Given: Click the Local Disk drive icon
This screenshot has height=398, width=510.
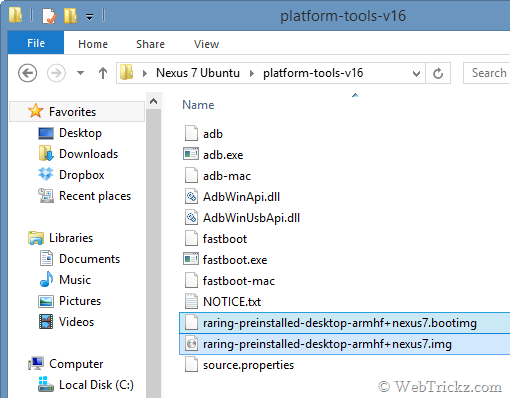Looking at the screenshot, I should coord(46,384).
